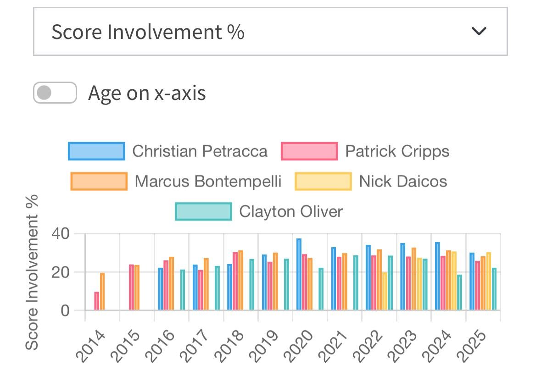Open the Score Involvement % dropdown

270,31
